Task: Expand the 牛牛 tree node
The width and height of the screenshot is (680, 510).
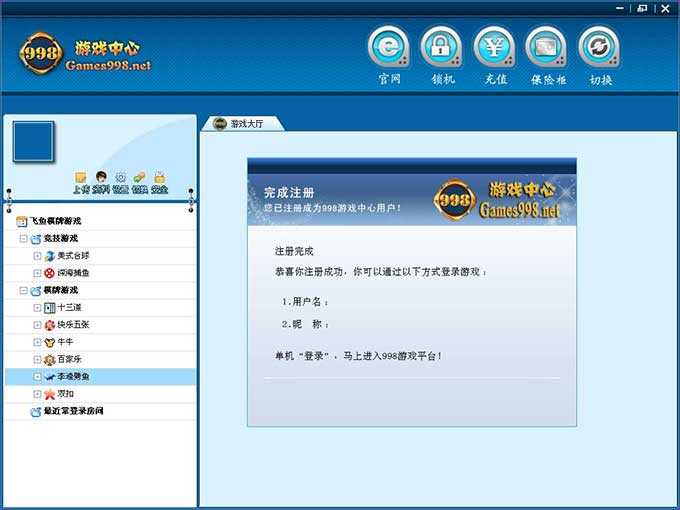Action: point(37,342)
